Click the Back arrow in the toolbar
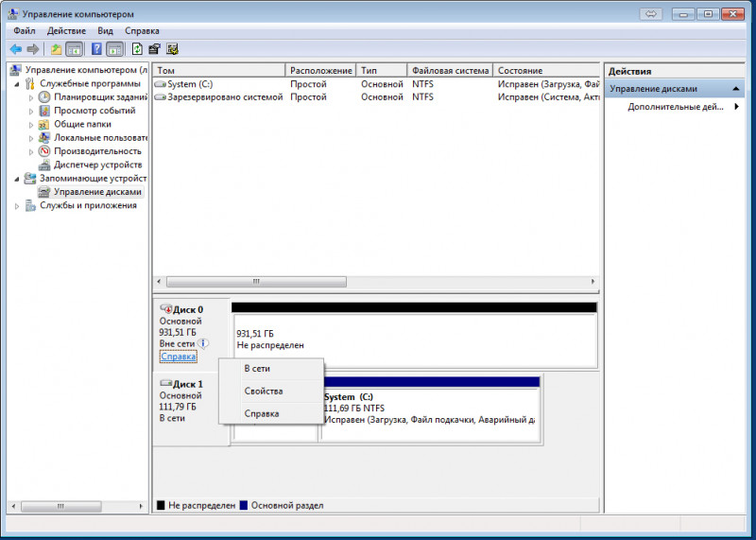 [x=16, y=49]
